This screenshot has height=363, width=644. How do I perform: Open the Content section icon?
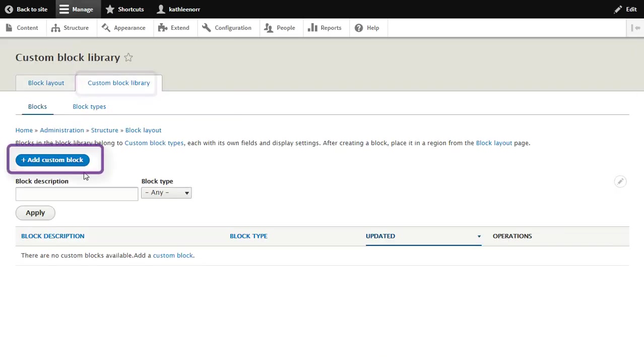pos(9,28)
